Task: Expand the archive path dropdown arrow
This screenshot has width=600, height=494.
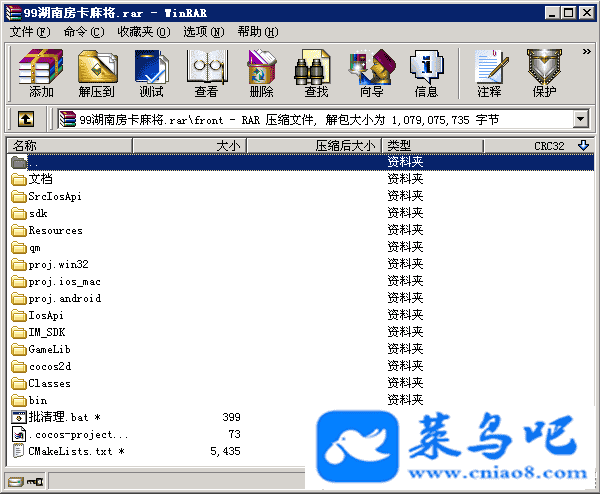Action: pyautogui.click(x=580, y=119)
